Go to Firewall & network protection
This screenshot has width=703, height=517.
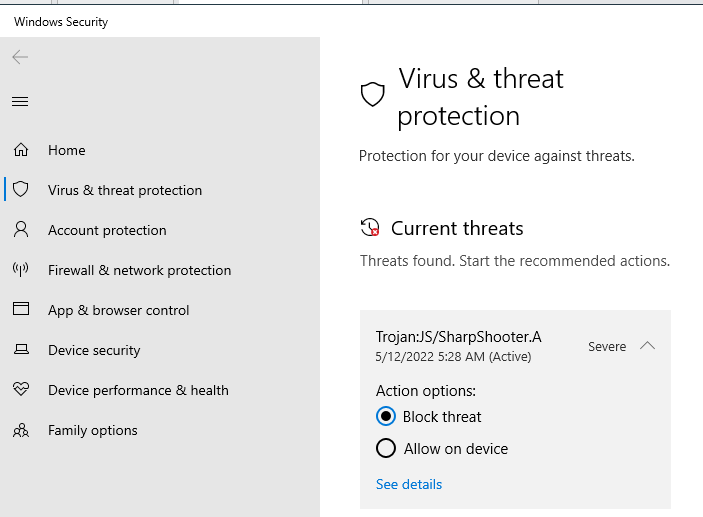[x=139, y=270]
